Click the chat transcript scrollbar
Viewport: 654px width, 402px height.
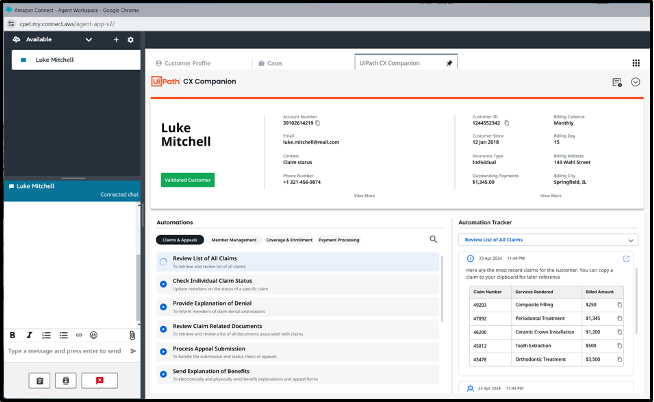coord(138,288)
